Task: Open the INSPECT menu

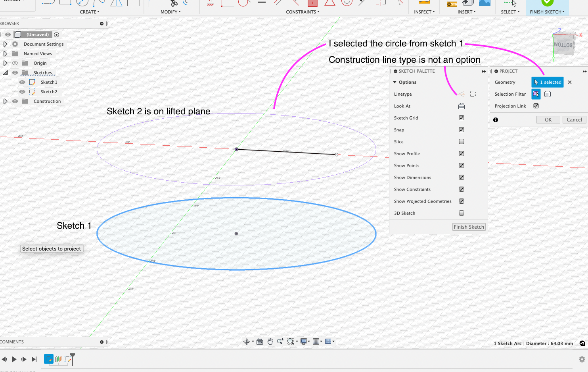Action: 424,12
